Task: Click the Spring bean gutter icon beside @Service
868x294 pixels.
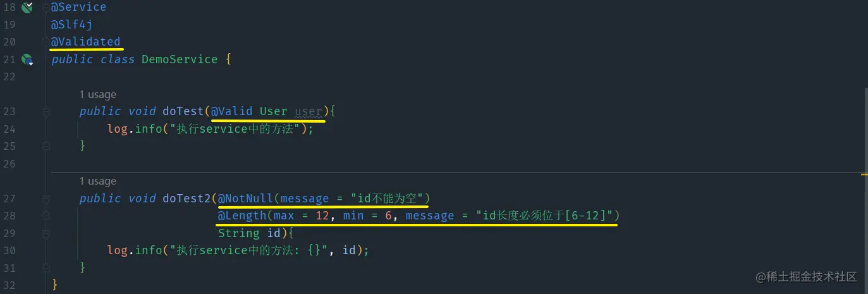Action: (x=27, y=8)
